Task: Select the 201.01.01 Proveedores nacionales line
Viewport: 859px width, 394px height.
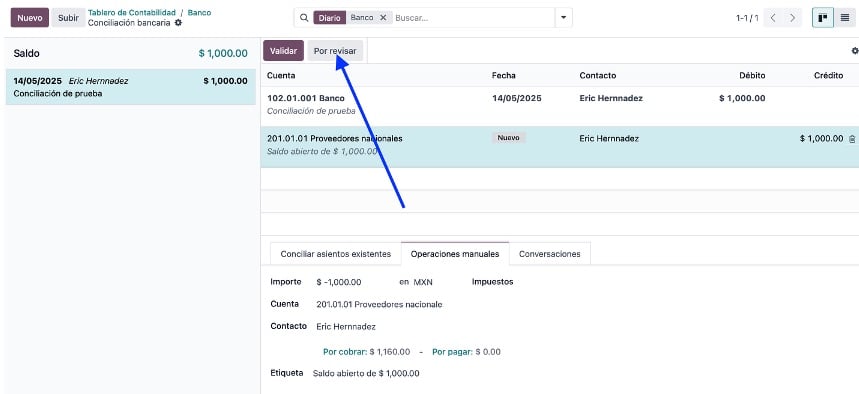Action: [559, 147]
